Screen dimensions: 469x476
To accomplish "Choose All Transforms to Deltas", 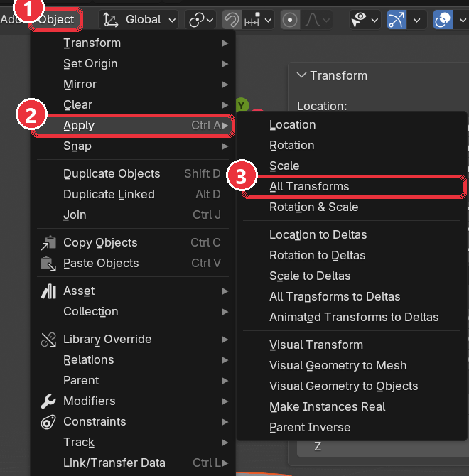I will coord(352,296).
